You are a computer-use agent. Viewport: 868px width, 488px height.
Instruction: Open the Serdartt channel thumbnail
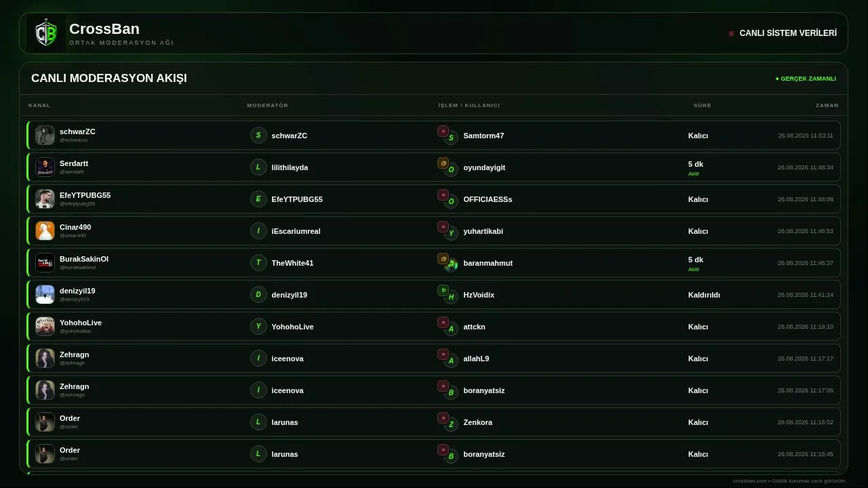[45, 167]
